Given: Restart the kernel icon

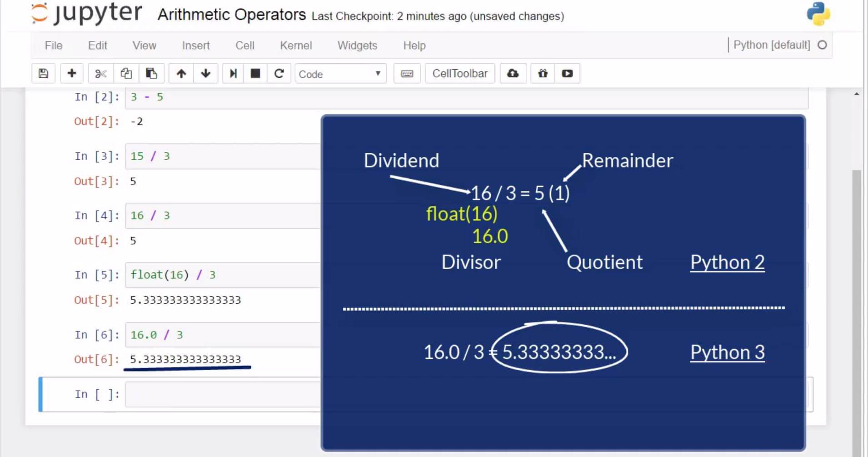Looking at the screenshot, I should point(279,73).
